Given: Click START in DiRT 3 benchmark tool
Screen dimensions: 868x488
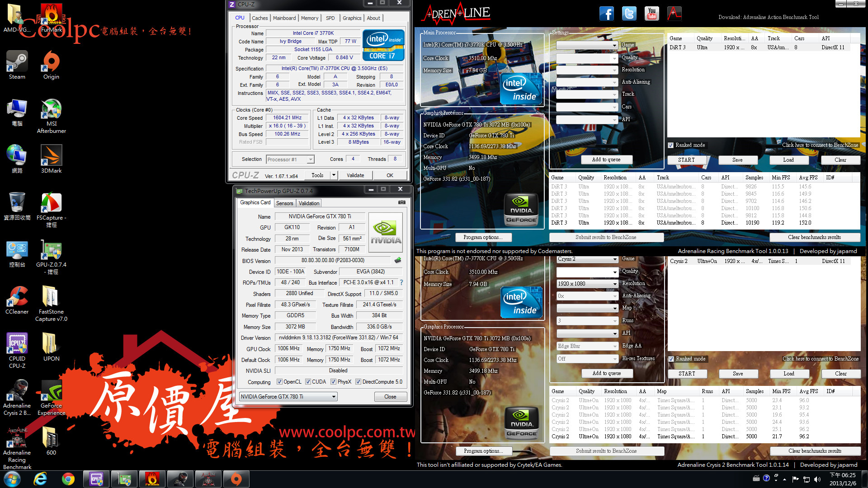Looking at the screenshot, I should (x=686, y=160).
